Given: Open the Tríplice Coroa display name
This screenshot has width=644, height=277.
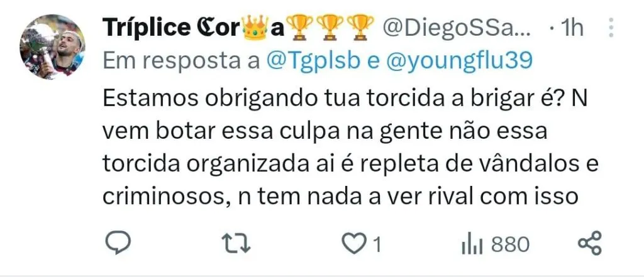Looking at the screenshot, I should pos(193,28).
